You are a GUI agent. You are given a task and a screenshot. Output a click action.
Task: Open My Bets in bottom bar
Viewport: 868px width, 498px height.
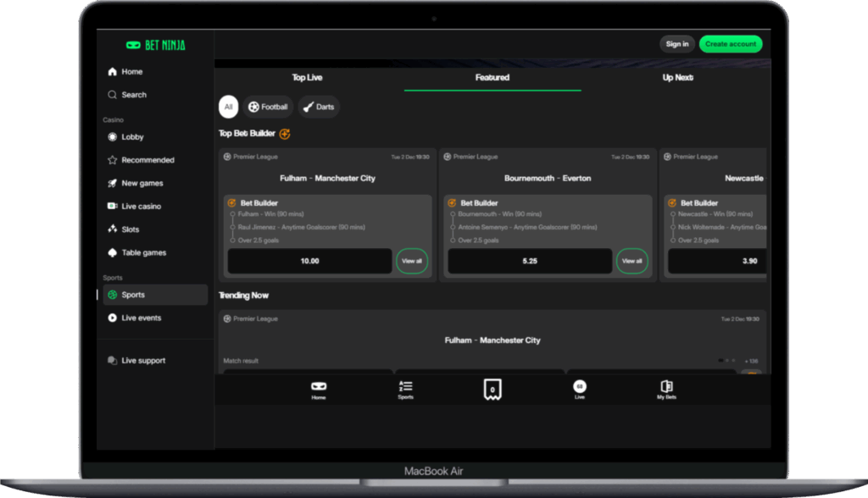pos(666,390)
